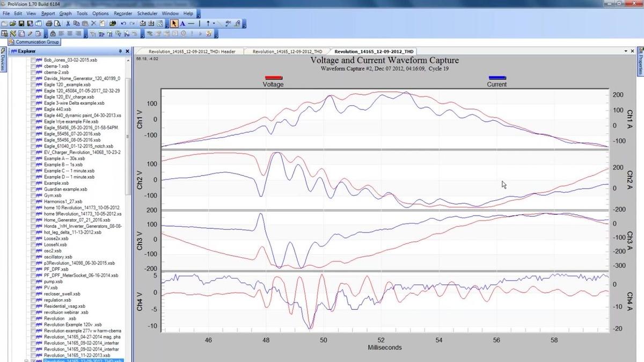Click the Cut scissors icon

tap(68, 24)
